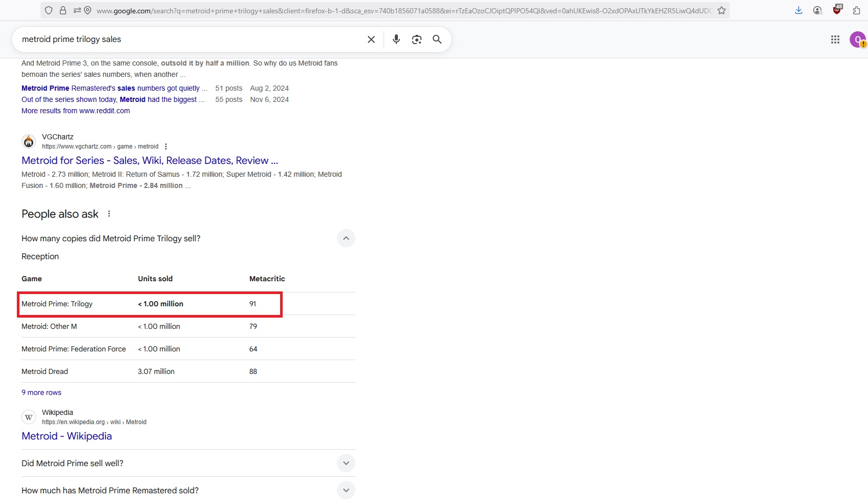Click the Wikipedia favicon

pyautogui.click(x=29, y=417)
